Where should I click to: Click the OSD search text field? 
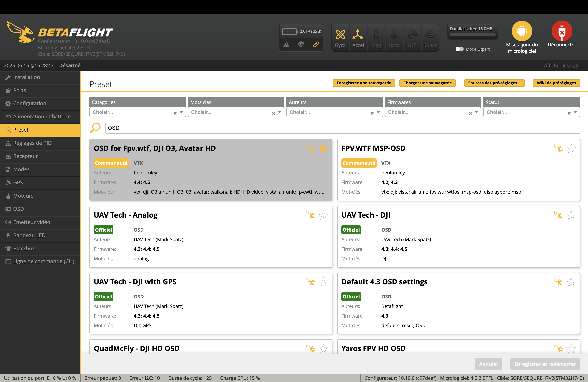(x=342, y=128)
